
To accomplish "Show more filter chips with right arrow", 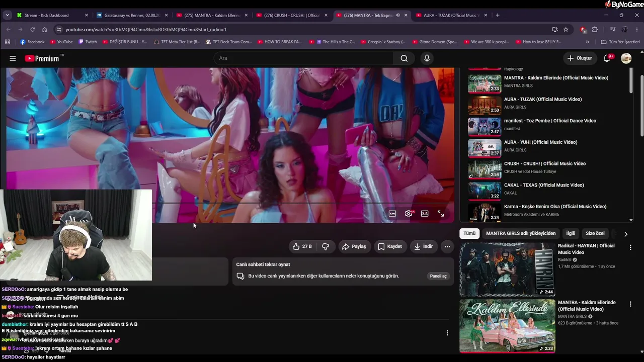I will coord(626,234).
